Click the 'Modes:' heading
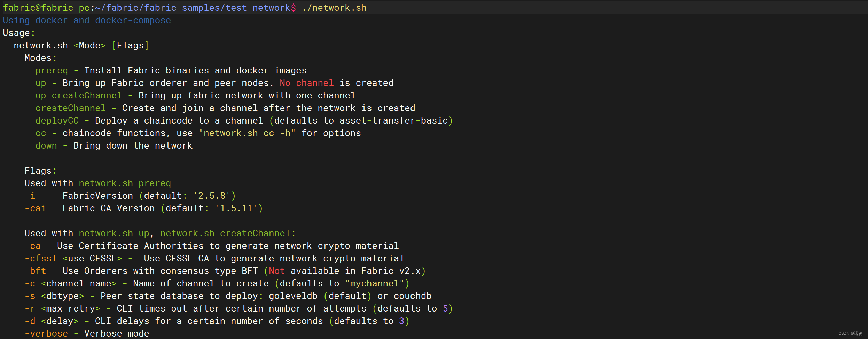The height and width of the screenshot is (339, 868). point(40,58)
